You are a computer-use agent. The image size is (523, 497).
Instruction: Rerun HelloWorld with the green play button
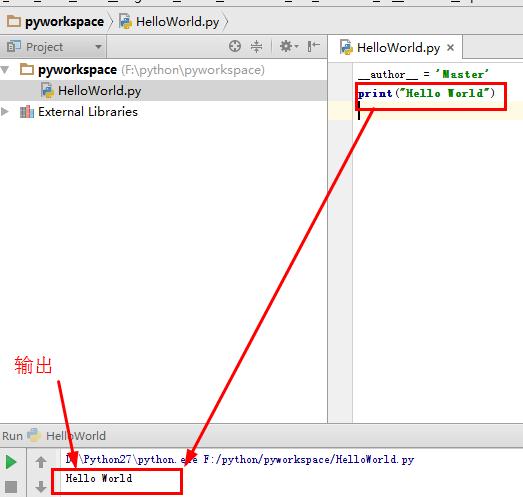point(11,462)
